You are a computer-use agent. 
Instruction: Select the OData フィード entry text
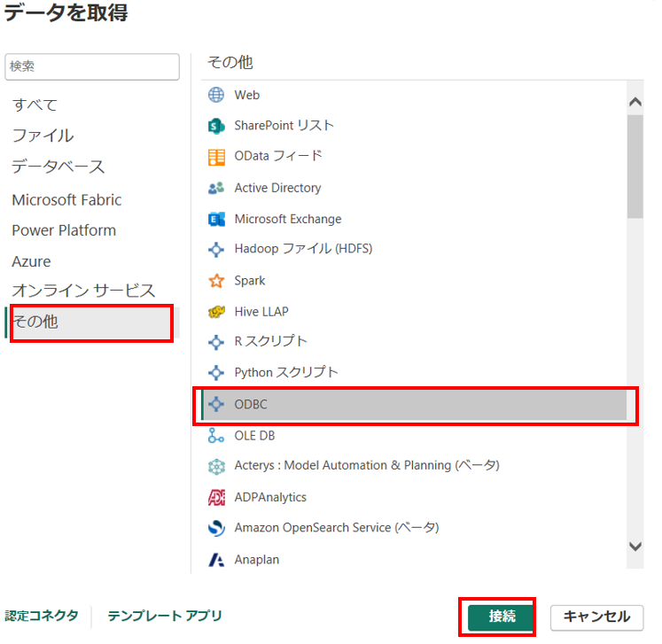[x=278, y=156]
